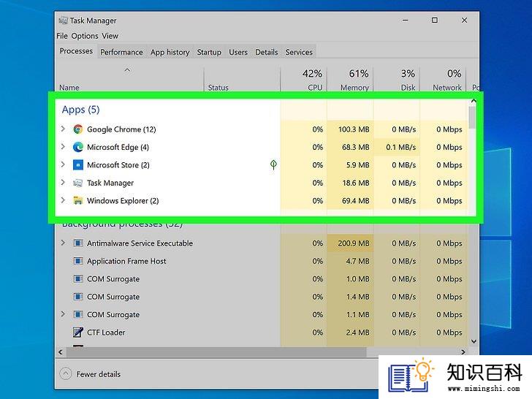Switch to the App history tab

point(170,52)
